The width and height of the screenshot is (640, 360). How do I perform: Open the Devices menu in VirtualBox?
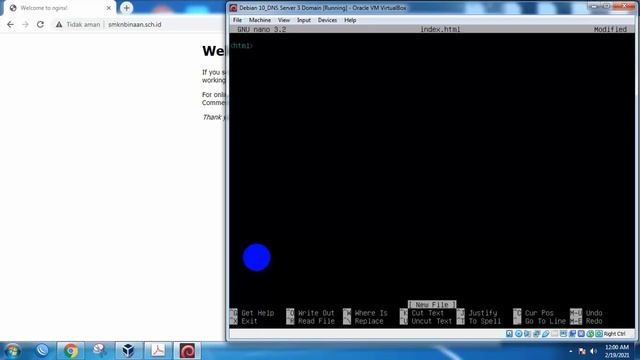pos(327,20)
